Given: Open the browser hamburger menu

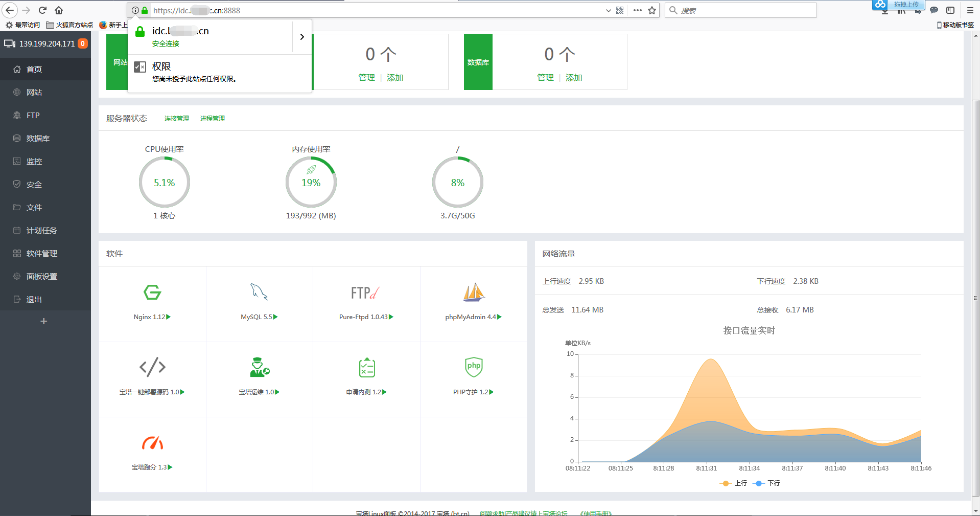Looking at the screenshot, I should pos(970,10).
